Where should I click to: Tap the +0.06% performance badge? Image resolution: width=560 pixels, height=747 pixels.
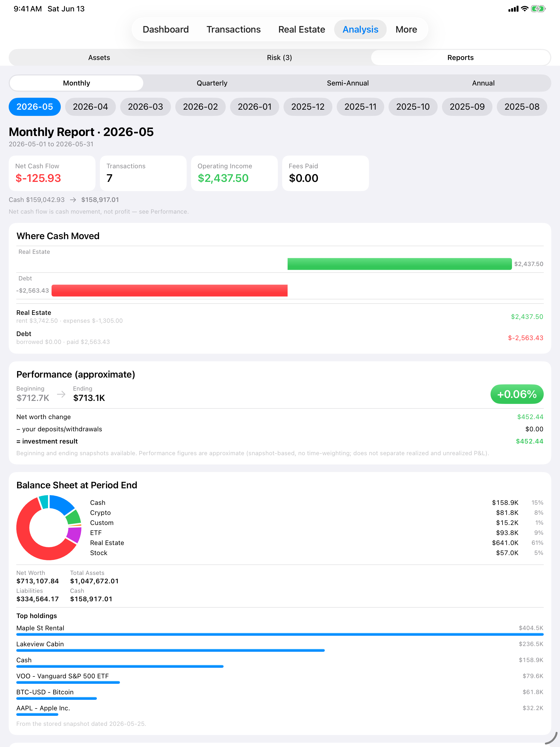(x=517, y=394)
